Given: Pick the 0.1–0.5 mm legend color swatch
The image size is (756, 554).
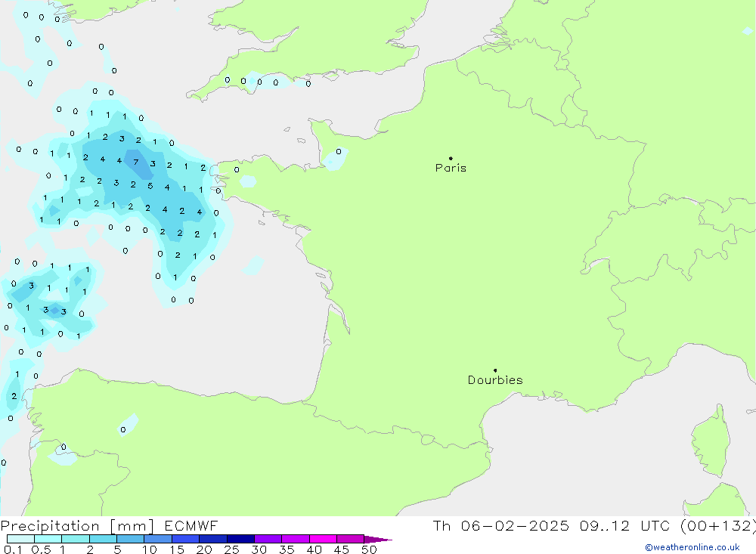Looking at the screenshot, I should coord(20,539).
